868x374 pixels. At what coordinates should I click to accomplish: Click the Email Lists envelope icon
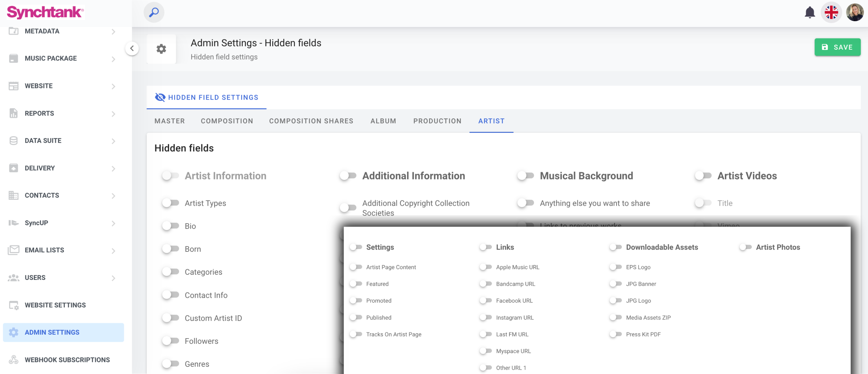[x=14, y=250]
